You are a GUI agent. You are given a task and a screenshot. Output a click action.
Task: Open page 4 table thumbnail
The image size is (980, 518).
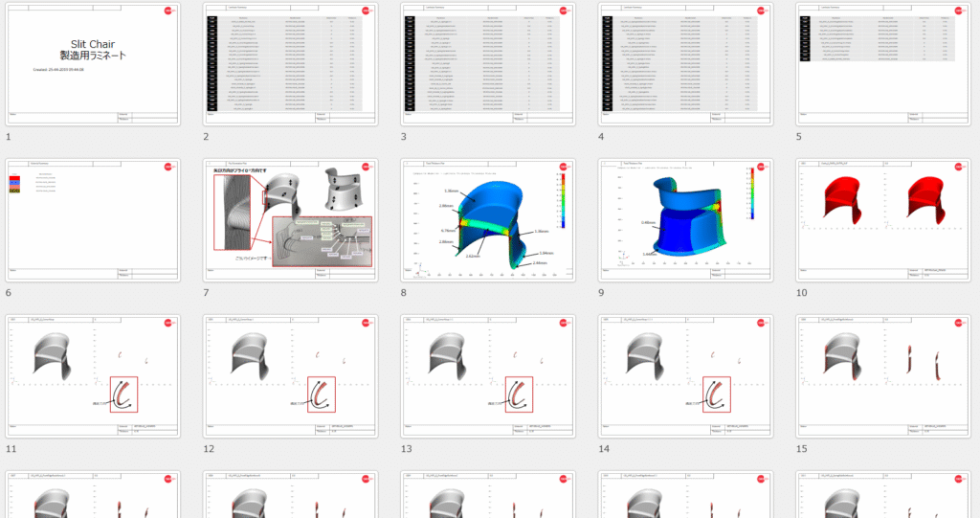point(684,63)
